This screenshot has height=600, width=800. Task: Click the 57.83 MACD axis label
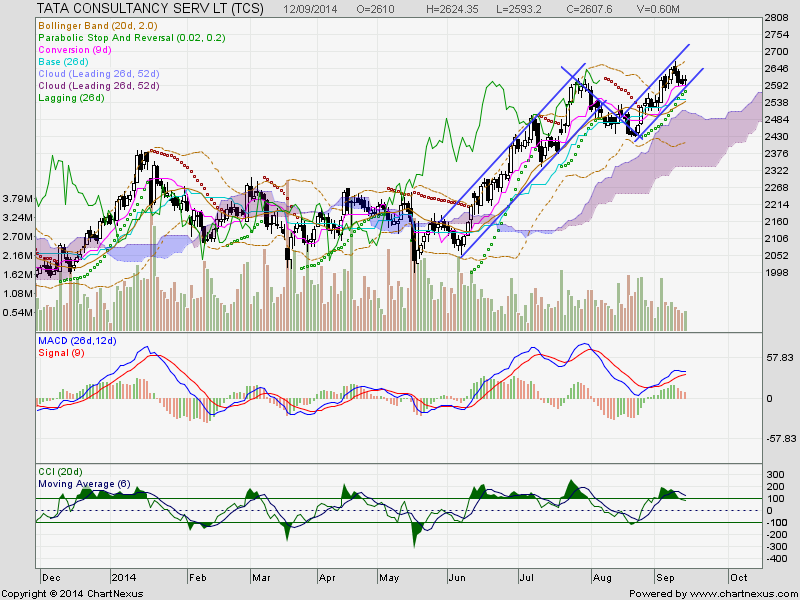(779, 358)
